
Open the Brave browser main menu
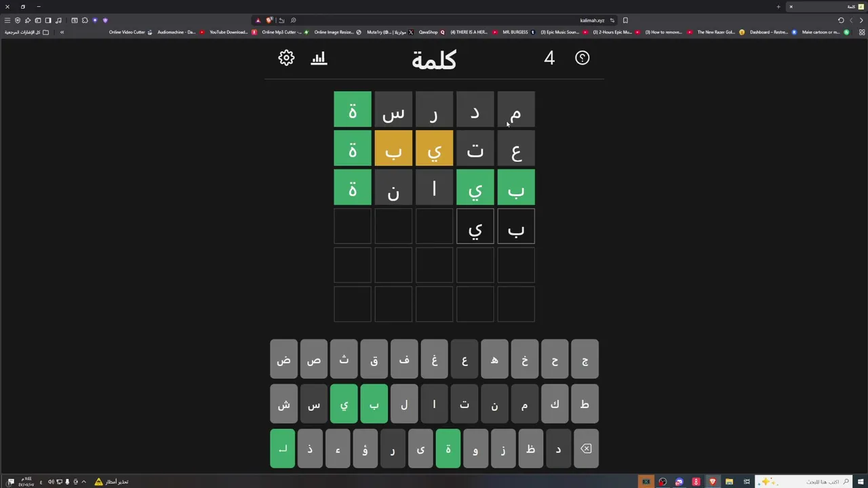pyautogui.click(x=7, y=20)
